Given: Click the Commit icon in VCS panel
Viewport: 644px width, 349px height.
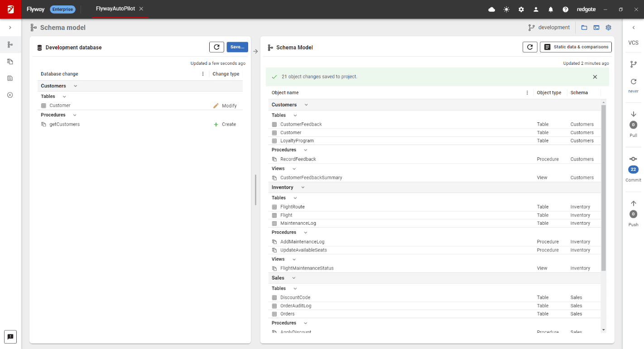Looking at the screenshot, I should [633, 159].
